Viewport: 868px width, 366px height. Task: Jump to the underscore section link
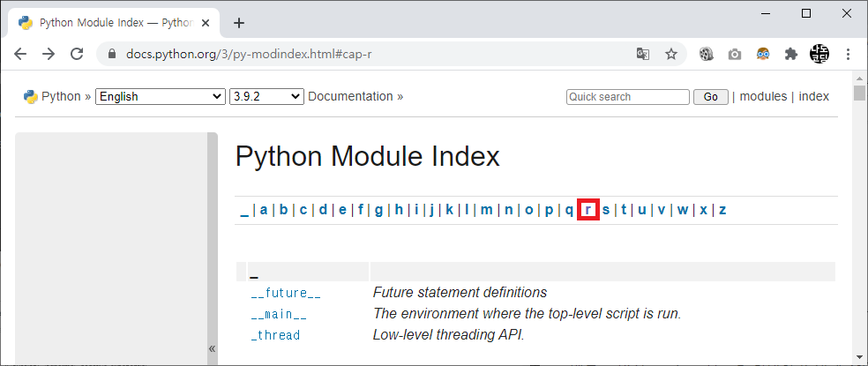(x=244, y=211)
